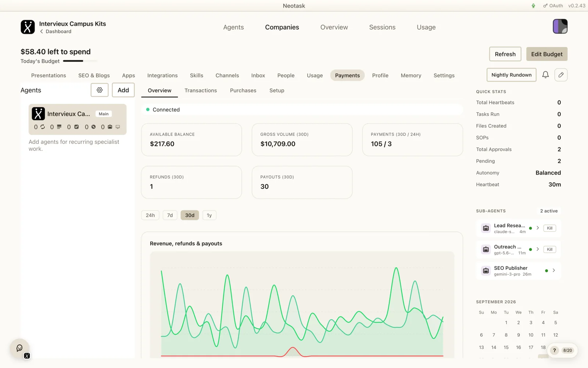Expand the Outreach sub-agent chevron
Screen dimensions: 588x368
(x=538, y=250)
